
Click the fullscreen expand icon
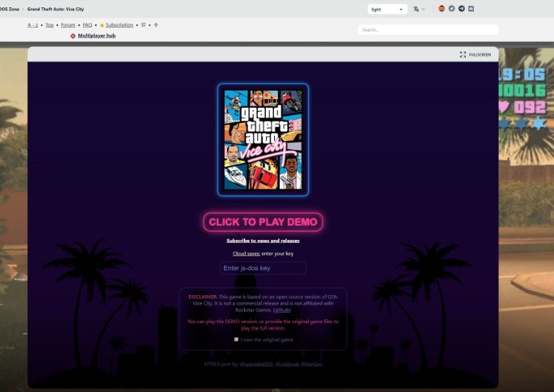coord(462,54)
